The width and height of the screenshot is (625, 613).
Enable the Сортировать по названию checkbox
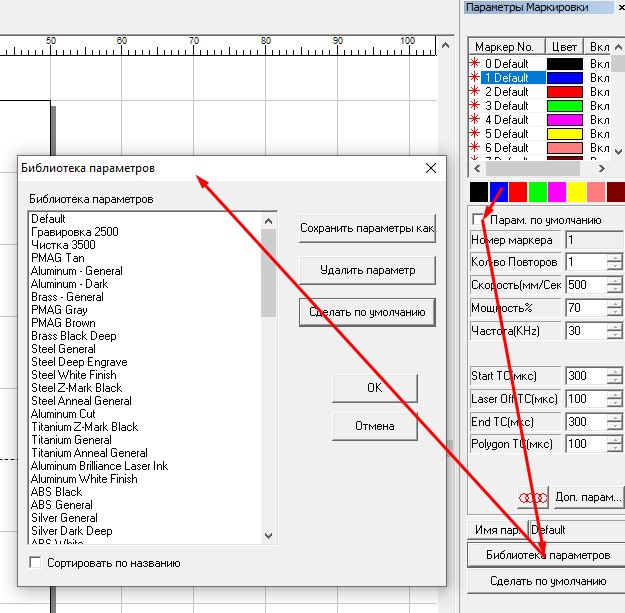(36, 563)
